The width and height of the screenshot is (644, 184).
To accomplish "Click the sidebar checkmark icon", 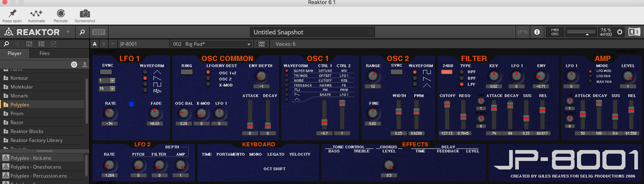I will pos(53,44).
